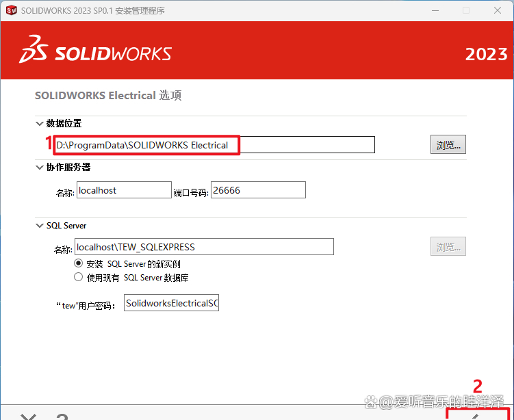The image size is (514, 420).
Task: Collapse the SQL Server section chevron
Action: point(39,226)
